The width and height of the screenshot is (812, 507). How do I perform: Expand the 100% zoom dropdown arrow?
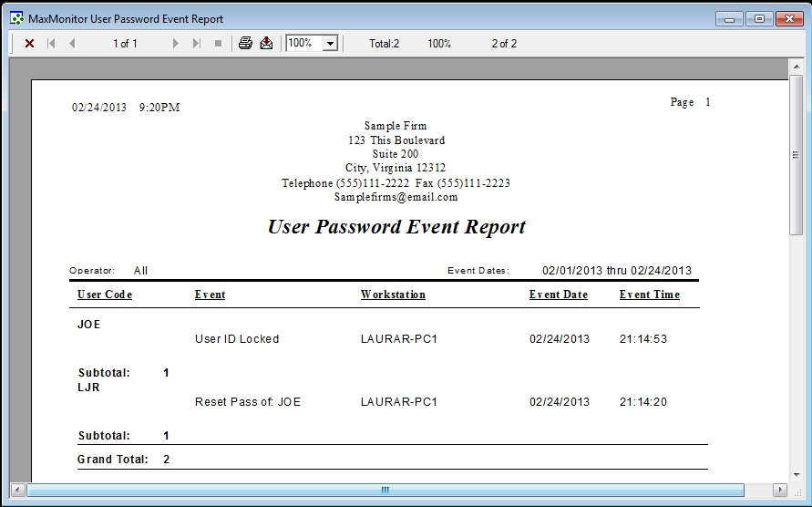tap(330, 43)
